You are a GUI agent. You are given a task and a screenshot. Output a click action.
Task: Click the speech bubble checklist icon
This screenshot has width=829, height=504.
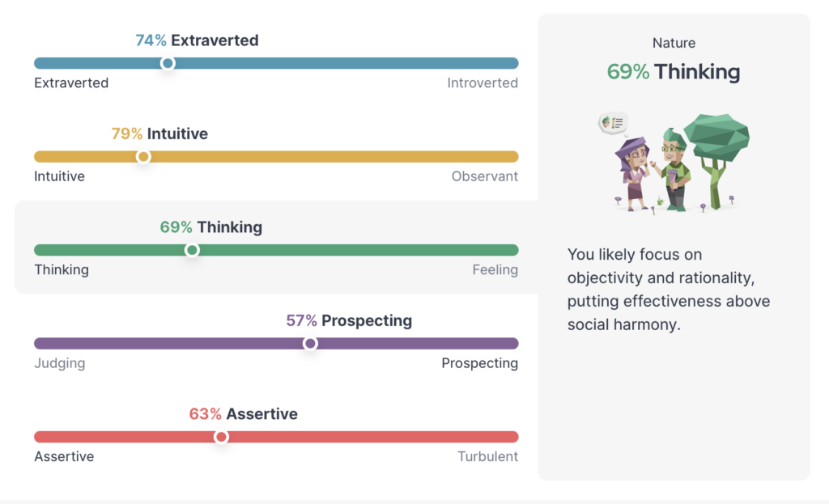point(613,124)
